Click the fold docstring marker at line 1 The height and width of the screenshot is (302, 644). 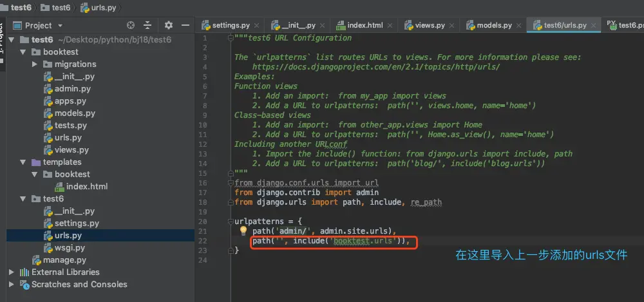pos(231,38)
